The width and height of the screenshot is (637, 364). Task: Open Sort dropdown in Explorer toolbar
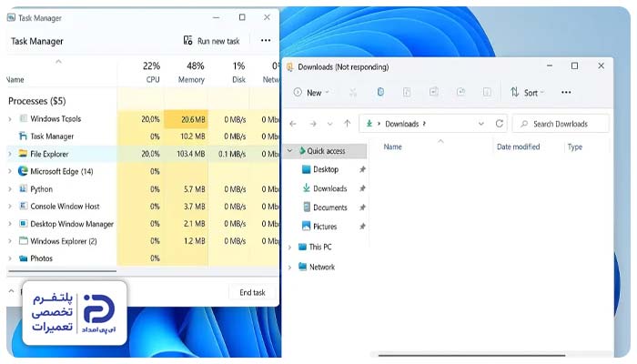(527, 93)
